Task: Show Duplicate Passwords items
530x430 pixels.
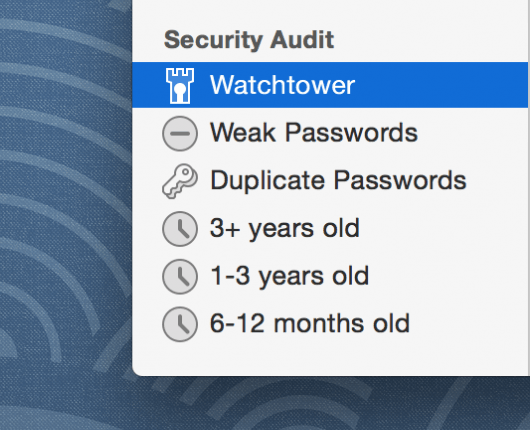Action: click(338, 180)
